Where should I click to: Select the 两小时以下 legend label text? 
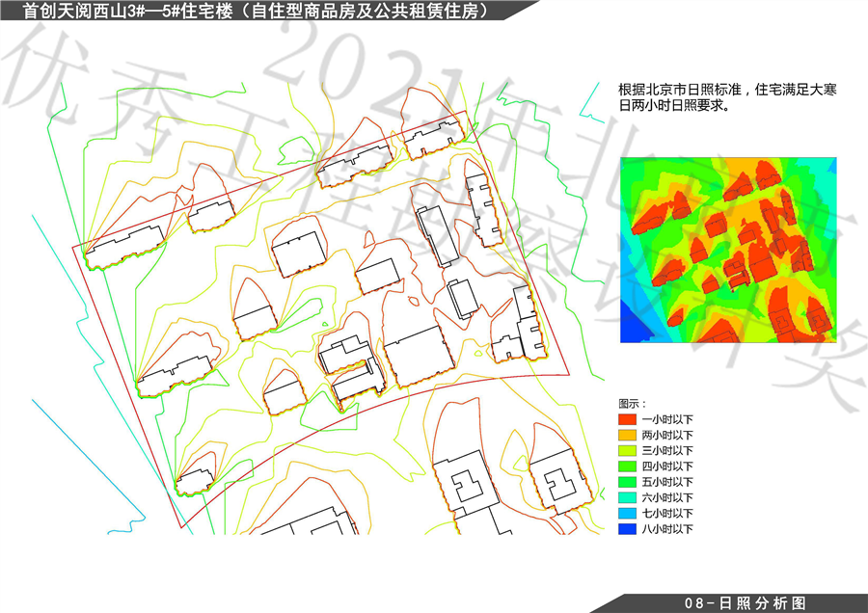click(x=666, y=436)
